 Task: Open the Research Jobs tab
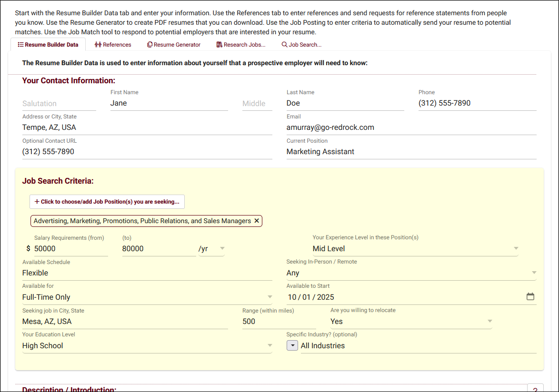tap(241, 45)
